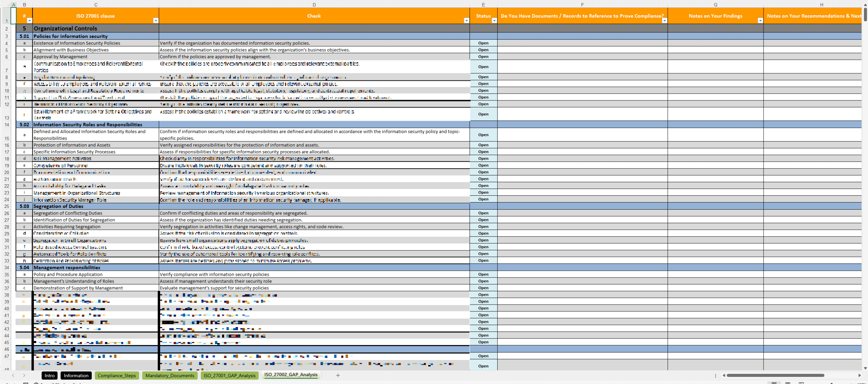The width and height of the screenshot is (868, 384).
Task: Click the Normal view icon in the status bar
Action: pos(774,383)
